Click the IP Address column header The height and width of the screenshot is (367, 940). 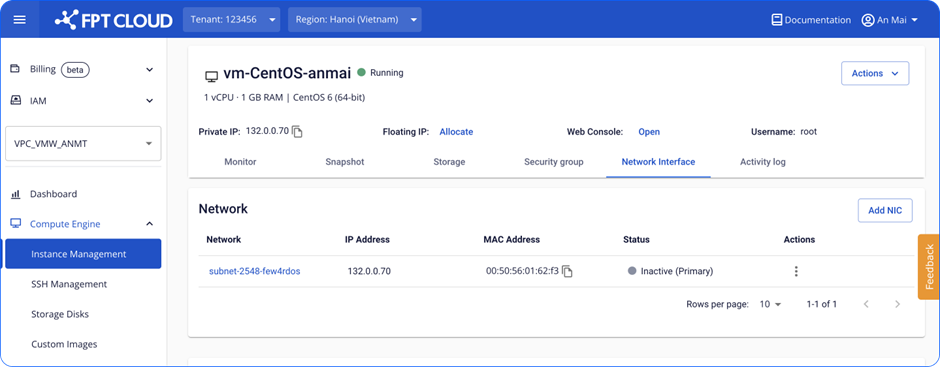(367, 239)
